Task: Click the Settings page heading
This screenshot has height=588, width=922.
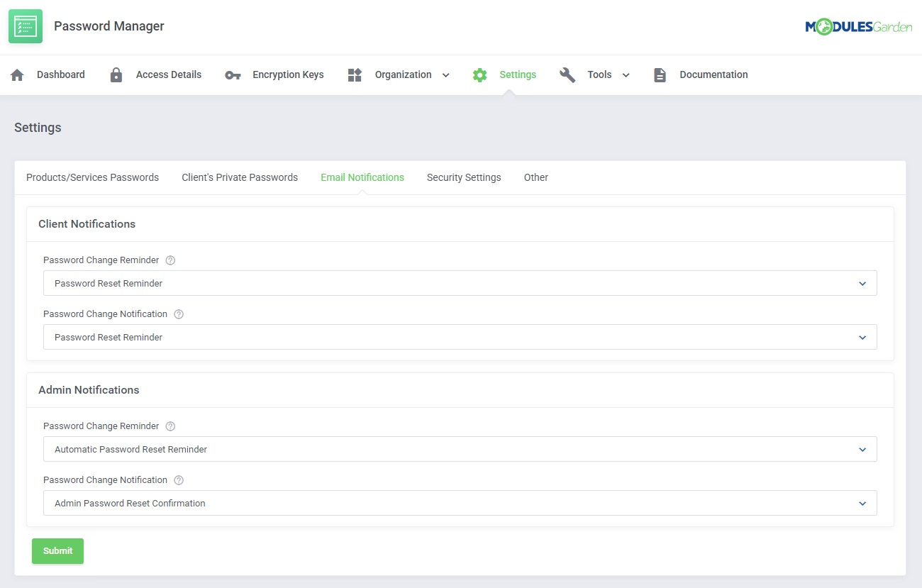Action: [38, 128]
